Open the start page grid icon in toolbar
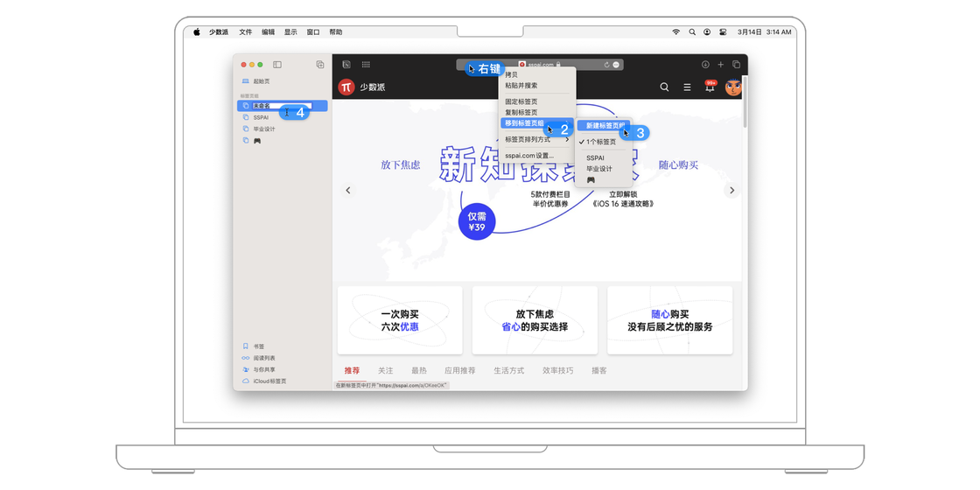The width and height of the screenshot is (980, 490). click(367, 65)
